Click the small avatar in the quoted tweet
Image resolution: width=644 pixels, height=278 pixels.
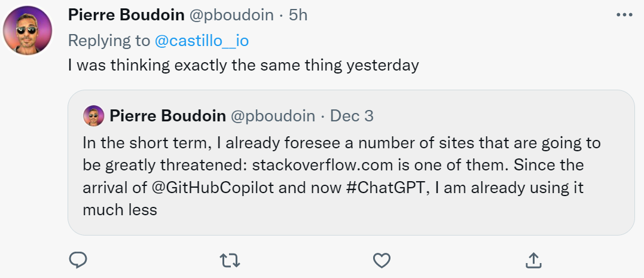(94, 116)
